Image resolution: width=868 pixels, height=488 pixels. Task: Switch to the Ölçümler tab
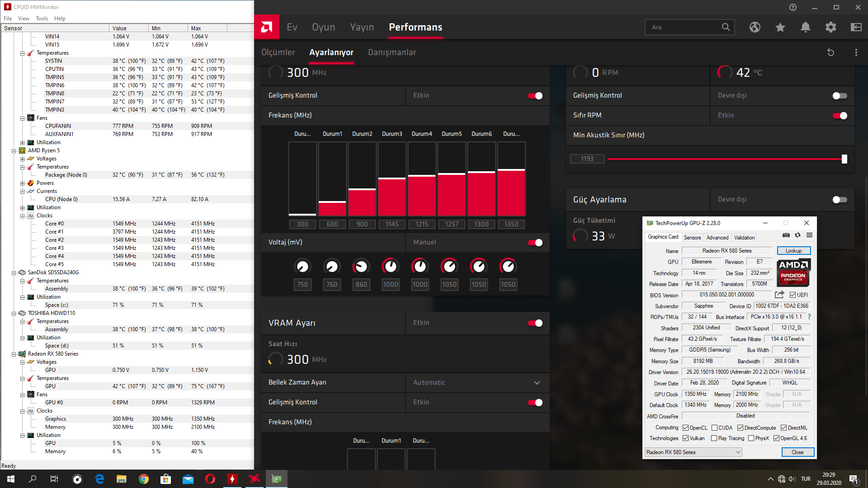click(278, 52)
